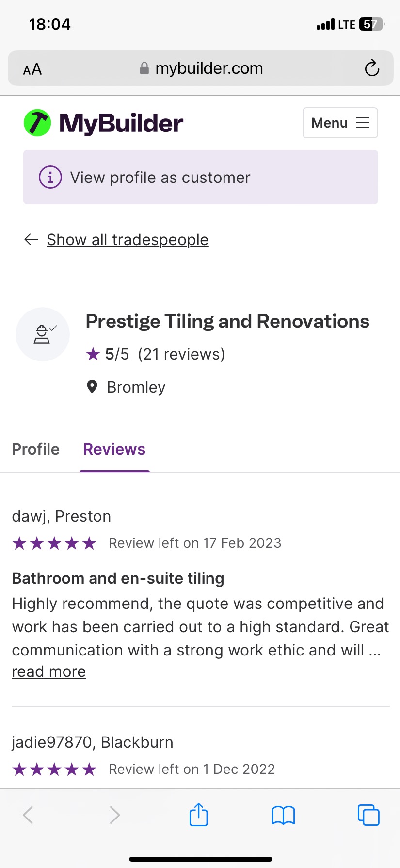Click the star icon showing the 5/5 rating

click(x=92, y=354)
